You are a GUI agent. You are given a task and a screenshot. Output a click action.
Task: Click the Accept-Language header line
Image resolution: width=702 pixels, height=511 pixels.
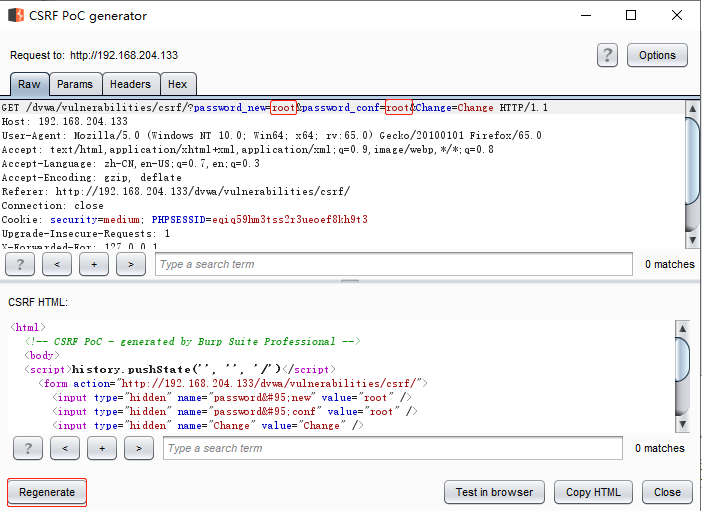[131, 163]
